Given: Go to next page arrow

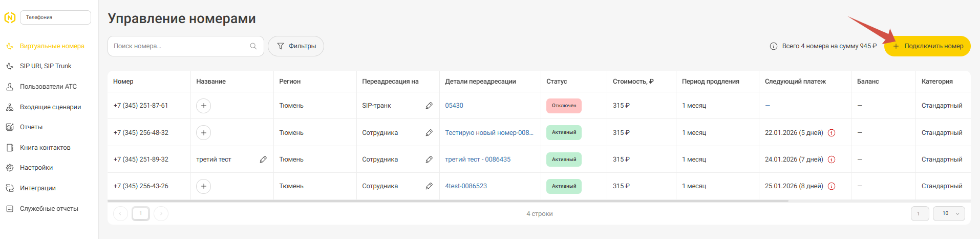Looking at the screenshot, I should 161,213.
